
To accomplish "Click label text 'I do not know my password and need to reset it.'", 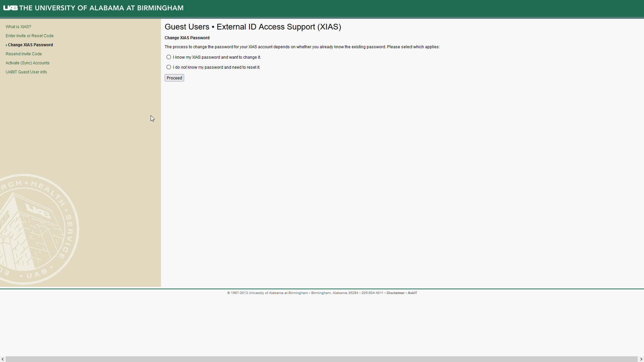I will [x=217, y=67].
